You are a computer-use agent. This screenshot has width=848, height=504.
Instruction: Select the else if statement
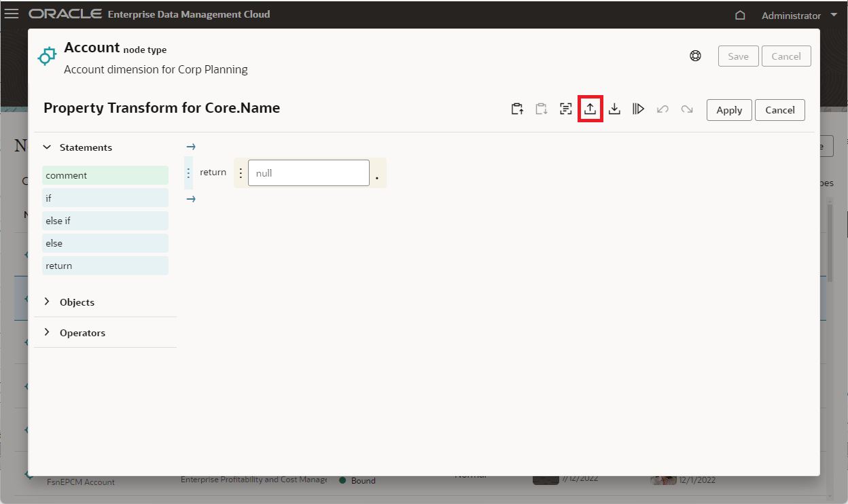click(105, 221)
